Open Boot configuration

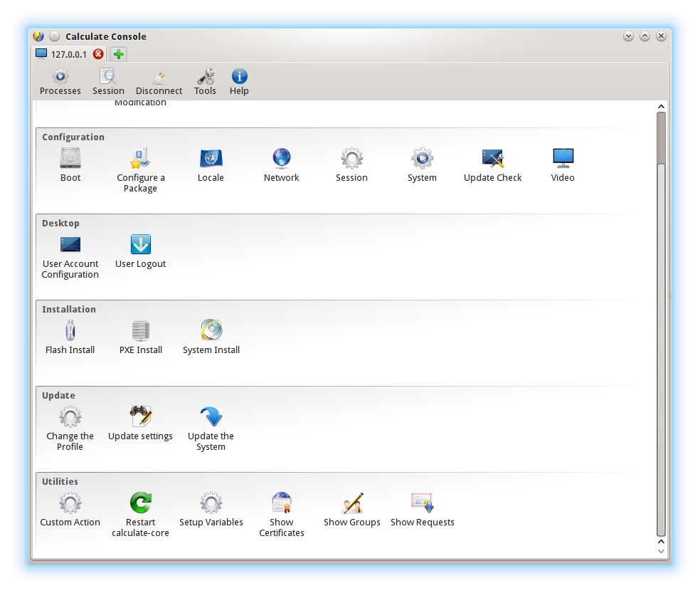[x=70, y=165]
